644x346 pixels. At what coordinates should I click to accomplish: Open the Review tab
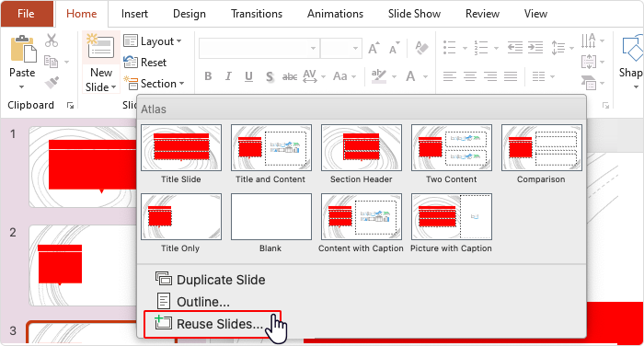pos(483,14)
